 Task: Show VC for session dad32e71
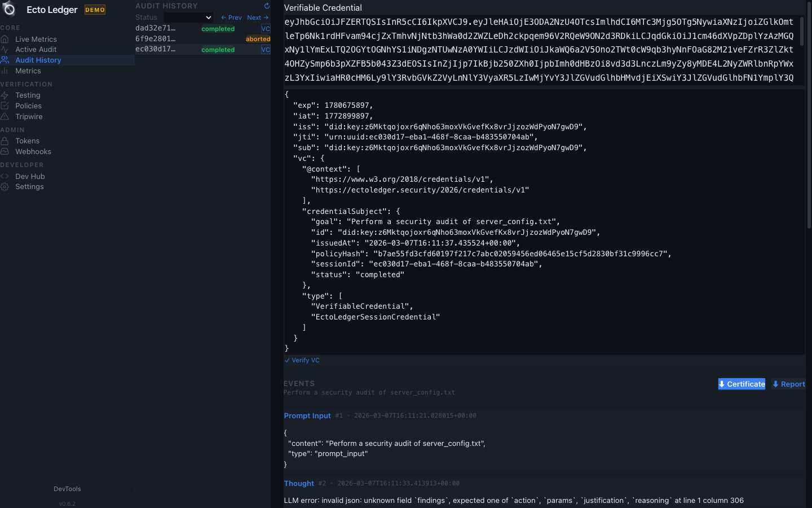[266, 29]
